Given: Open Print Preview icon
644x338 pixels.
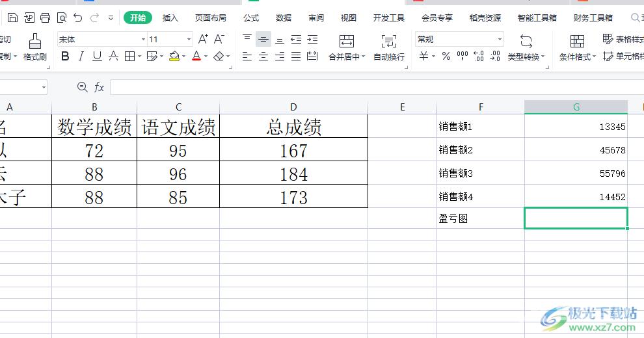Looking at the screenshot, I should tap(62, 18).
